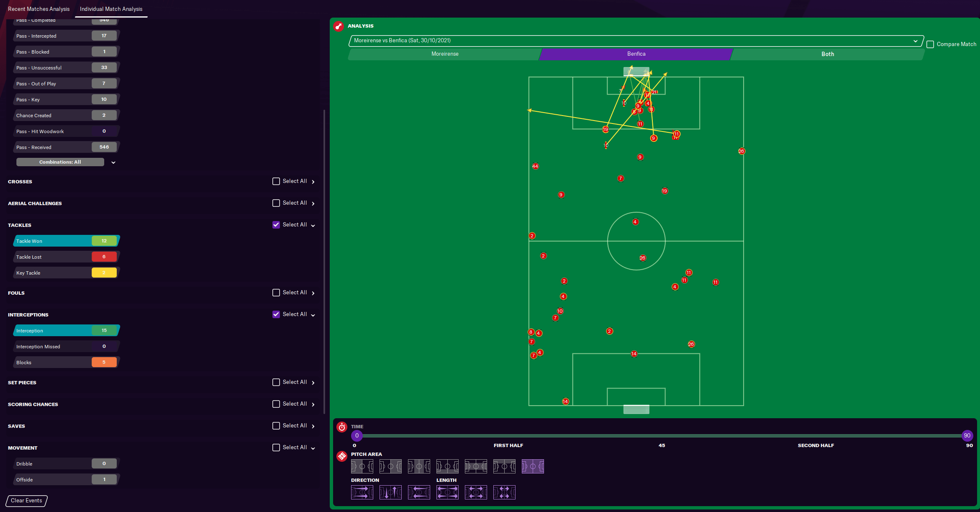The height and width of the screenshot is (512, 980).
Task: Toggle short length filter
Action: click(x=504, y=492)
